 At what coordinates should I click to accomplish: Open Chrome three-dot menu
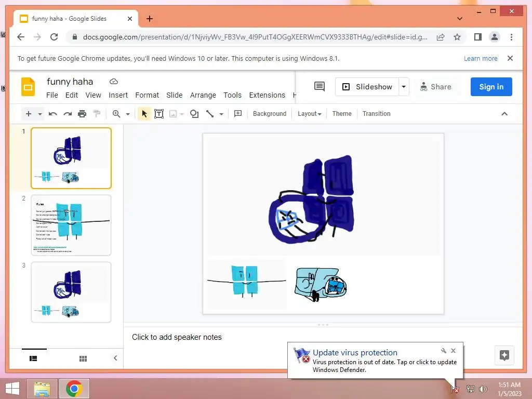pyautogui.click(x=511, y=37)
